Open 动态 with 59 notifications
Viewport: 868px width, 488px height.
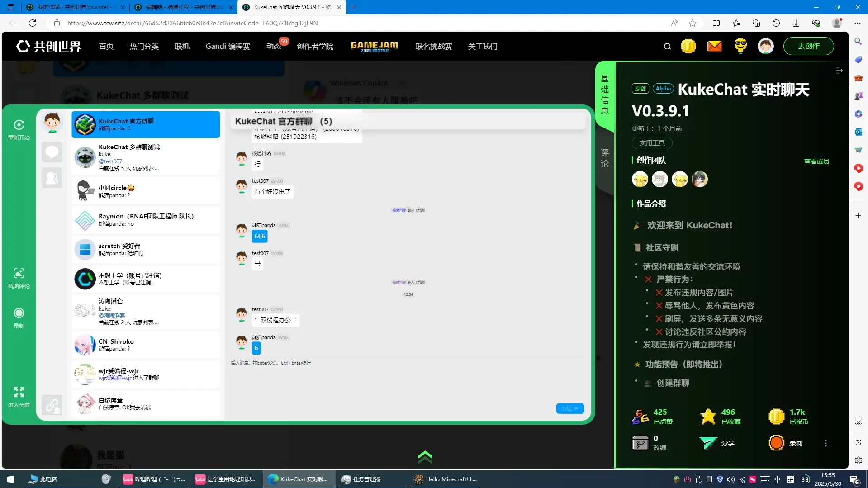274,46
